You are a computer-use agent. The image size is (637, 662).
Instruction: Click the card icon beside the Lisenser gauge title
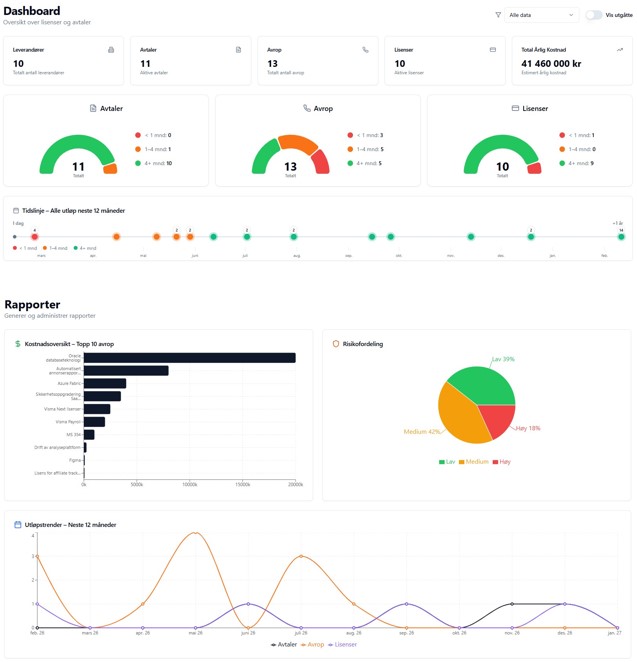pyautogui.click(x=515, y=108)
